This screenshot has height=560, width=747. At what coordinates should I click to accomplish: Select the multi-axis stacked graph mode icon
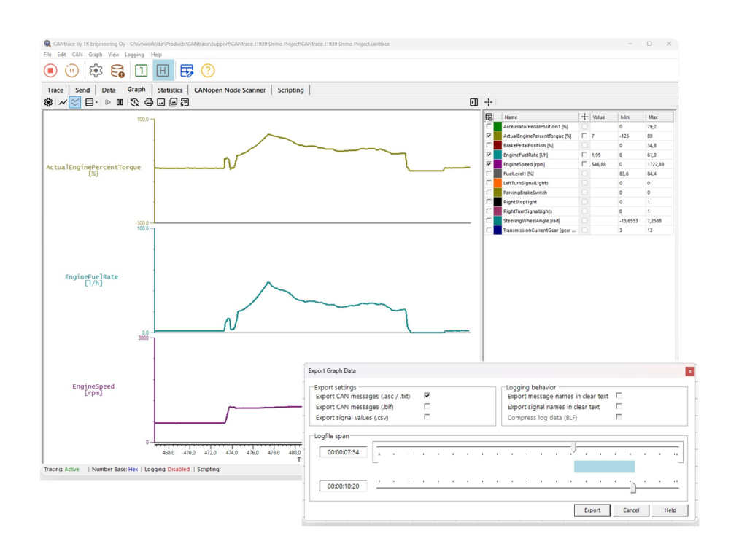(x=75, y=102)
